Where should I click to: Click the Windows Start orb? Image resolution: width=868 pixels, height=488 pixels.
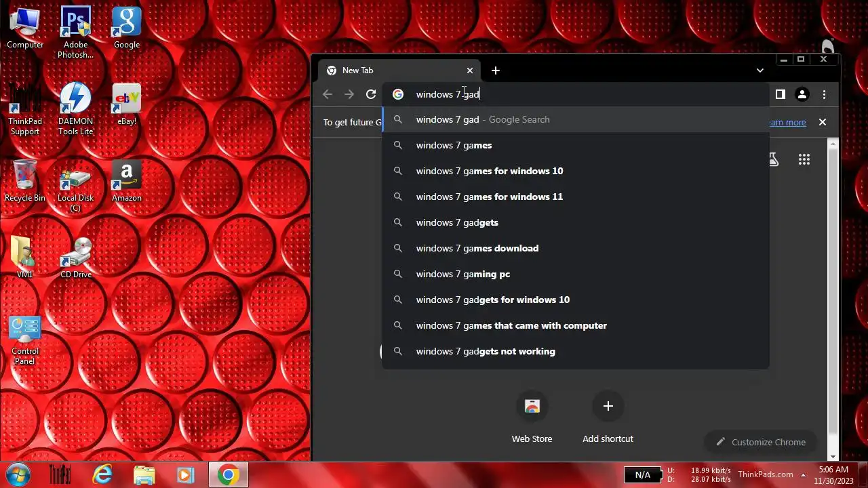[x=18, y=474]
